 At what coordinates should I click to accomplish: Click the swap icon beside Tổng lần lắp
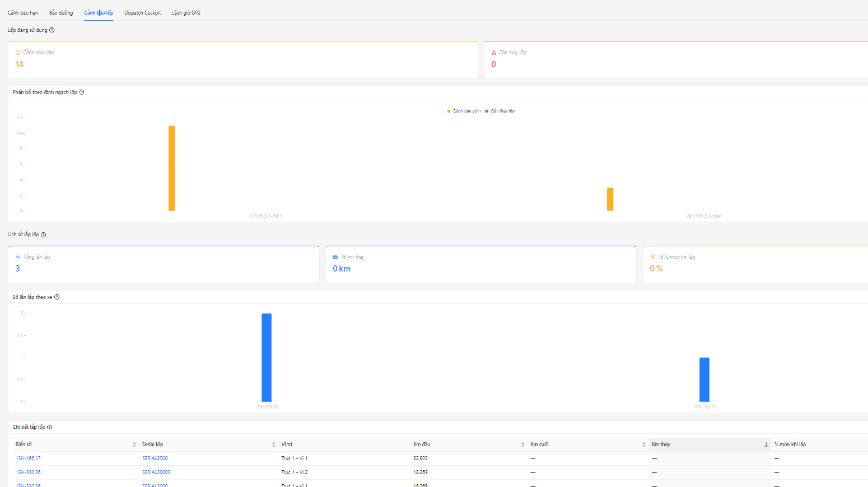[18, 257]
